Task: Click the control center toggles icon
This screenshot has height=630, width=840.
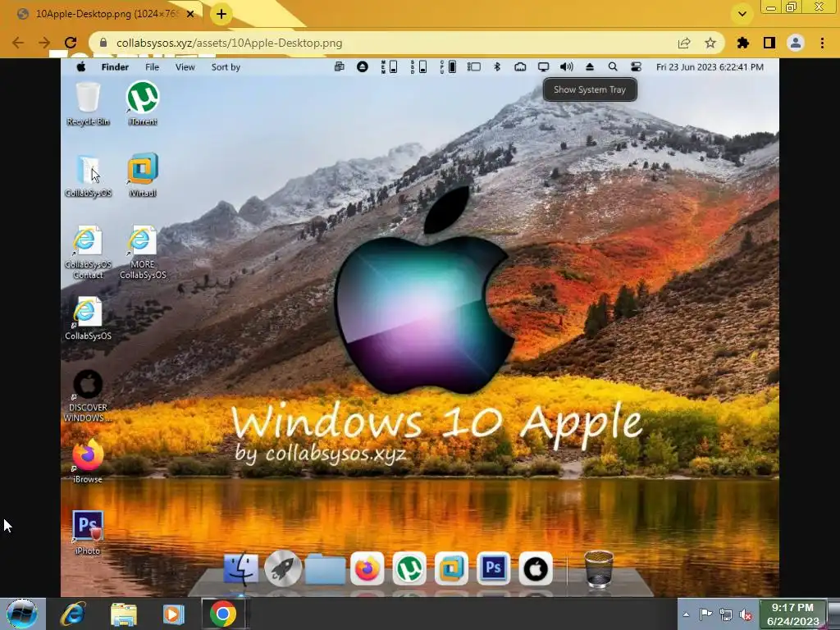Action: point(636,67)
